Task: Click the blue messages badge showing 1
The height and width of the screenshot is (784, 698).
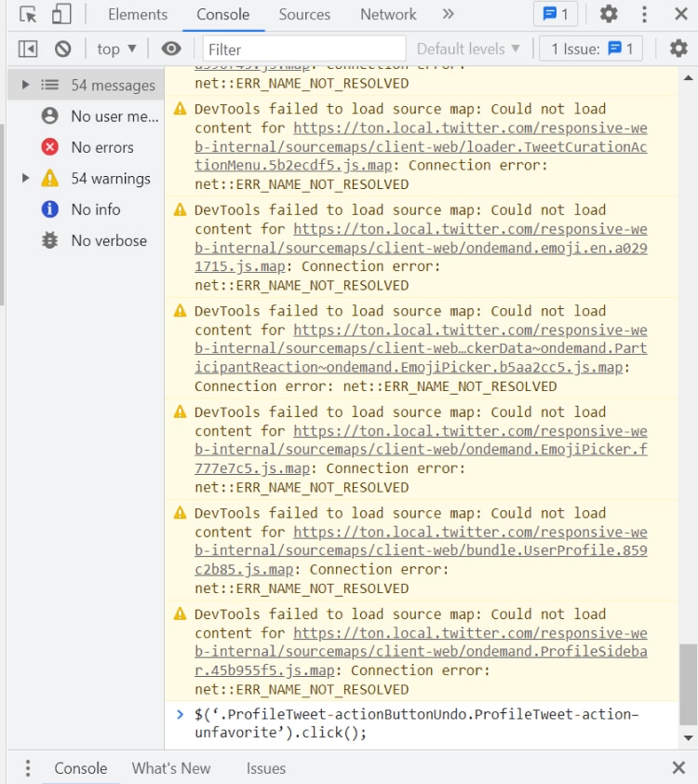Action: tap(557, 14)
